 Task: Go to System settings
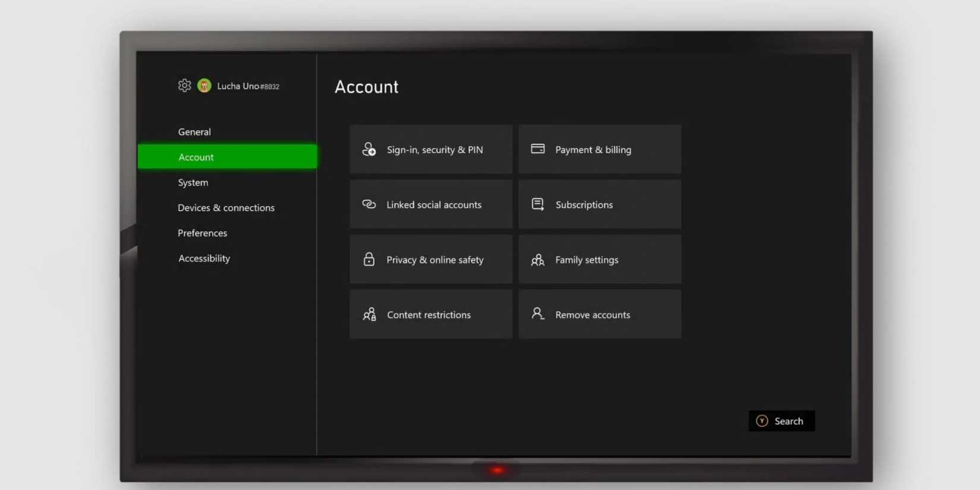(x=193, y=182)
